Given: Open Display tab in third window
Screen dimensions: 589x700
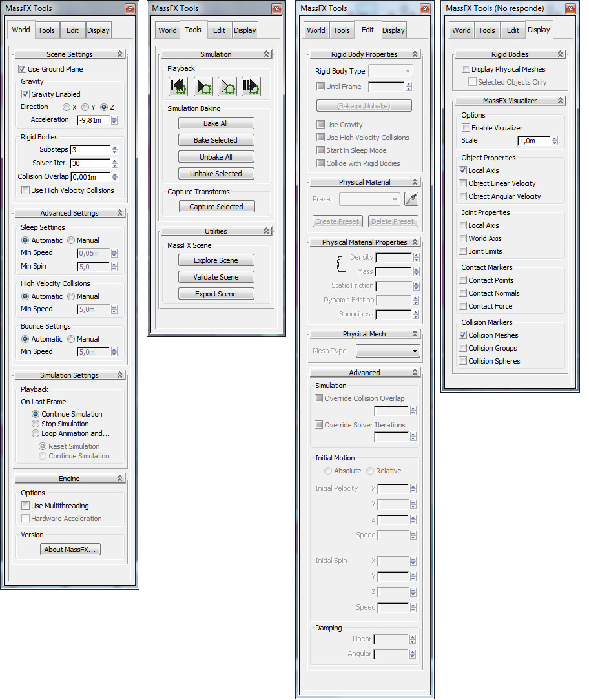Looking at the screenshot, I should tap(393, 30).
